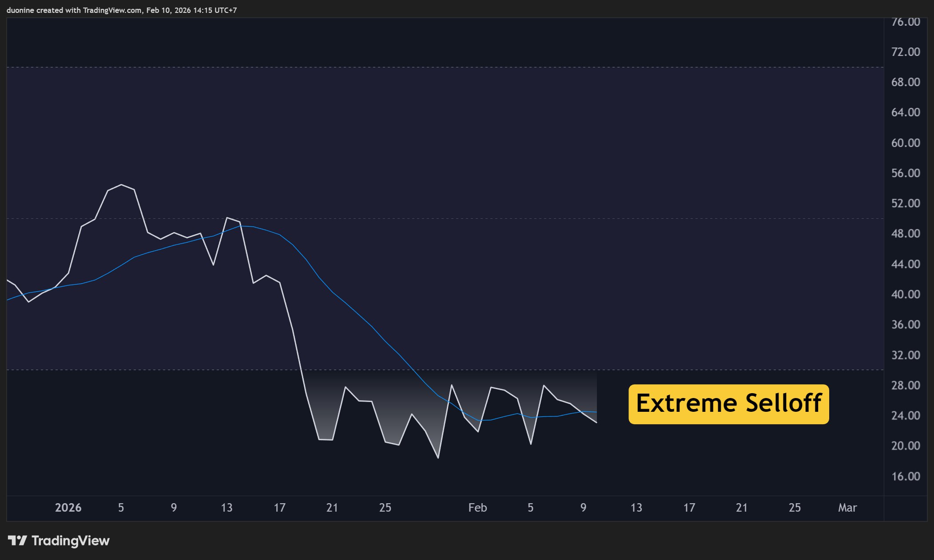Click the TradingView wordmark text
934x560 pixels.
pyautogui.click(x=70, y=540)
